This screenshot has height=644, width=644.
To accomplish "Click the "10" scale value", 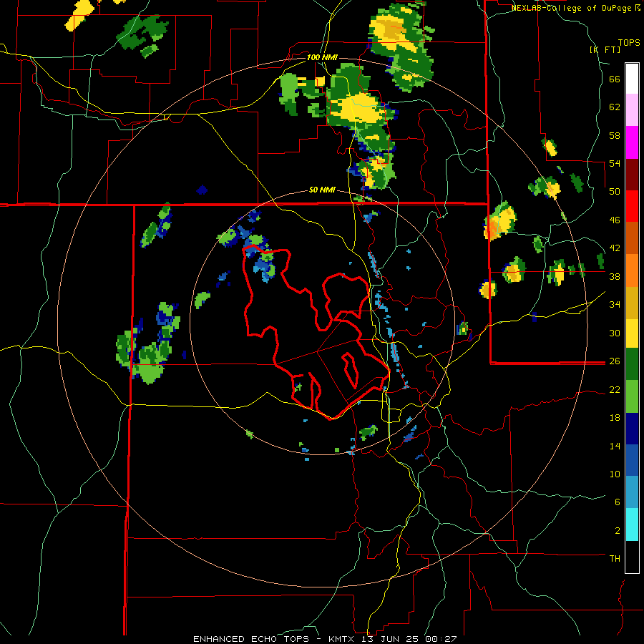I will tap(615, 474).
